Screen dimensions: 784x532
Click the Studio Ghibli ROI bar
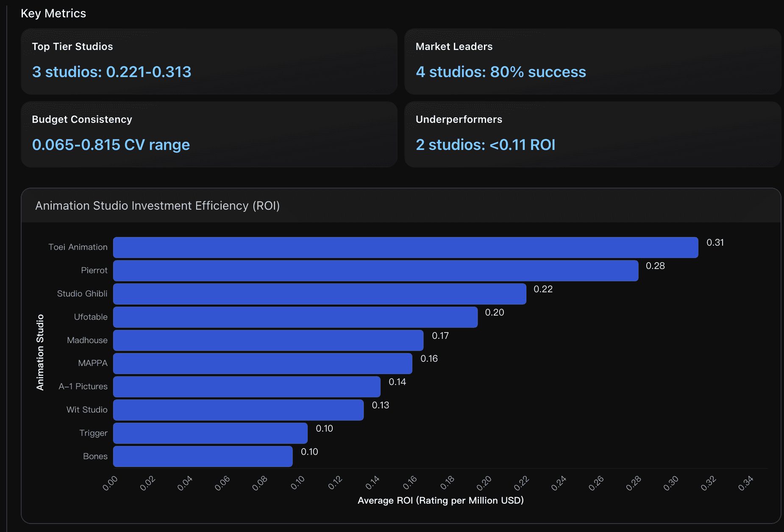click(x=320, y=294)
